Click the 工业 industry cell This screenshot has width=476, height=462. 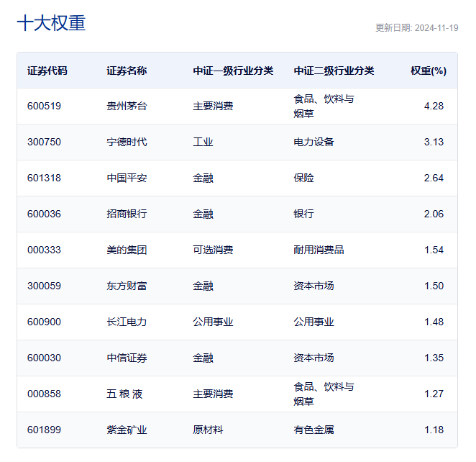click(x=203, y=142)
